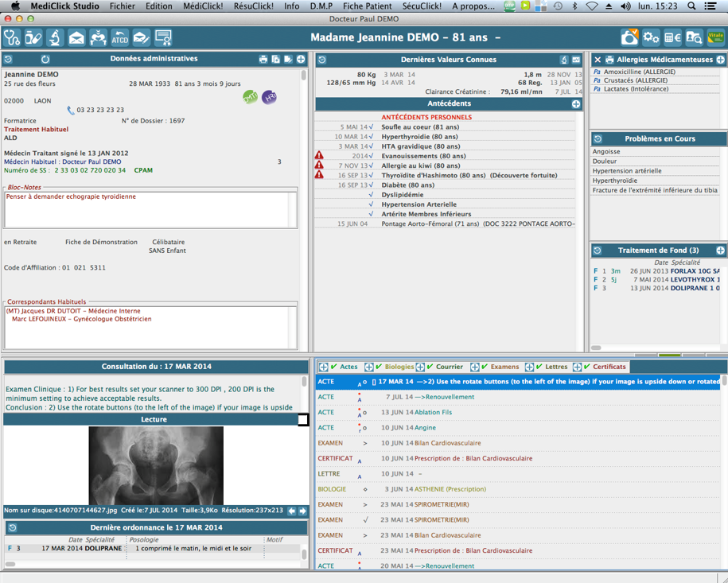The image size is (728, 583).
Task: Toggle the checkmark next to Biologies
Action: [379, 367]
